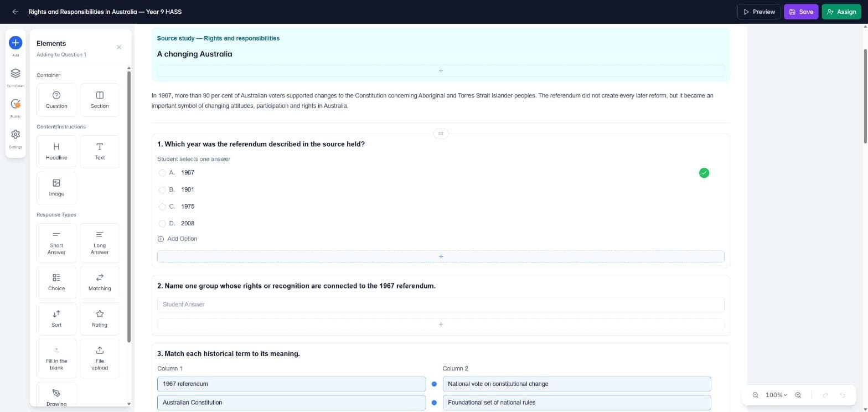Go back using the arrow icon
This screenshot has height=412, width=868.
pos(15,12)
